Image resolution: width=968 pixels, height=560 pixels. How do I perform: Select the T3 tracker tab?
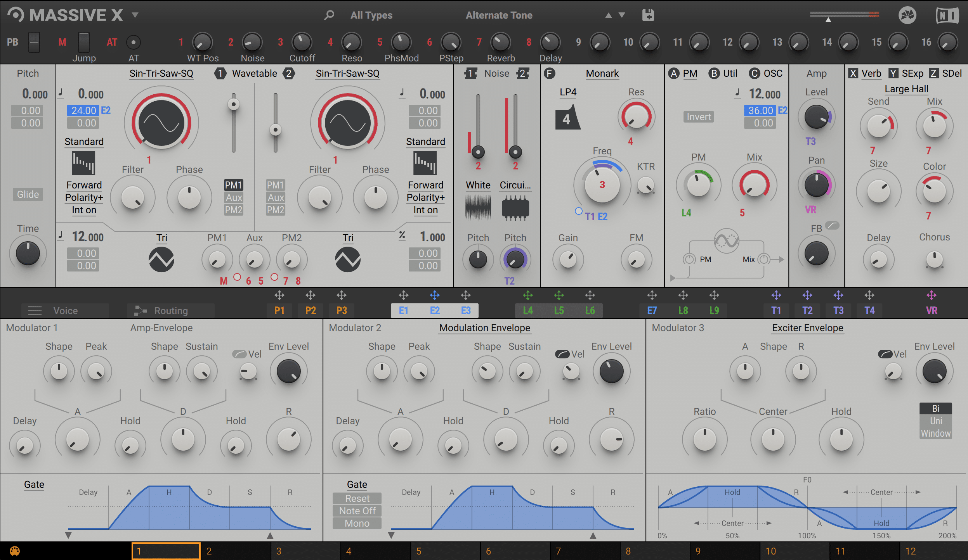point(838,310)
